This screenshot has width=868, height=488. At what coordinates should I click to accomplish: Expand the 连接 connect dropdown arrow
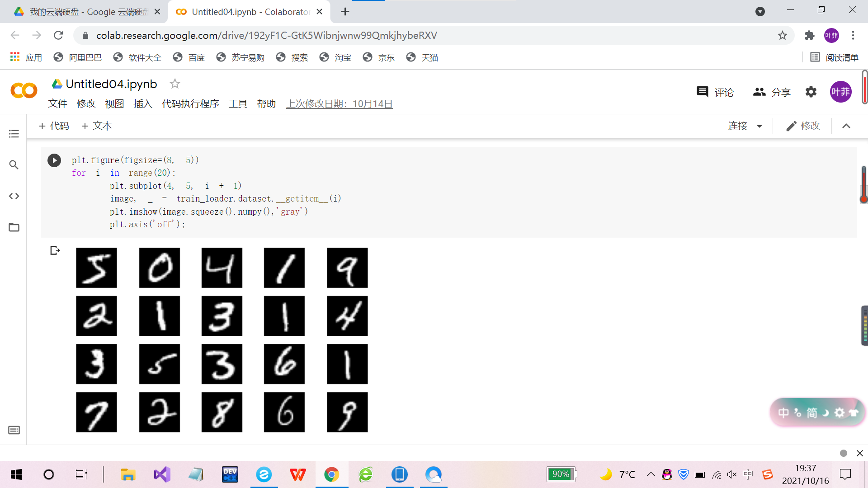[759, 126]
